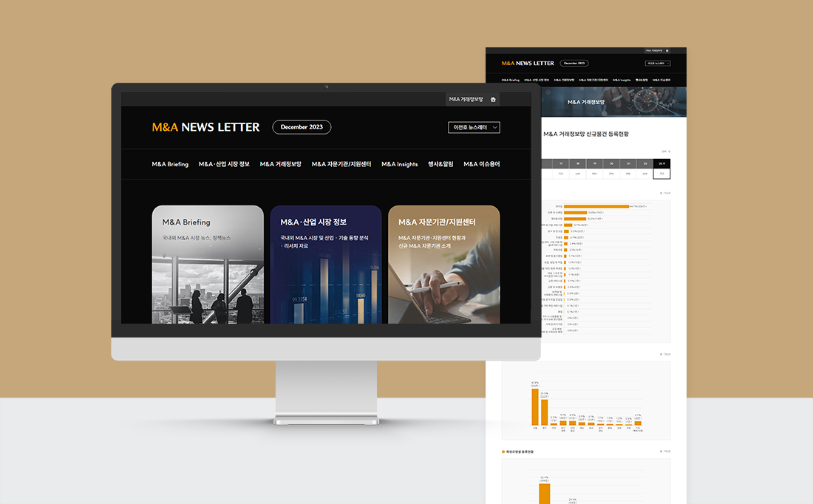Select M&A·산업 시장 정보 menu item
The image size is (813, 504).
tap(224, 164)
